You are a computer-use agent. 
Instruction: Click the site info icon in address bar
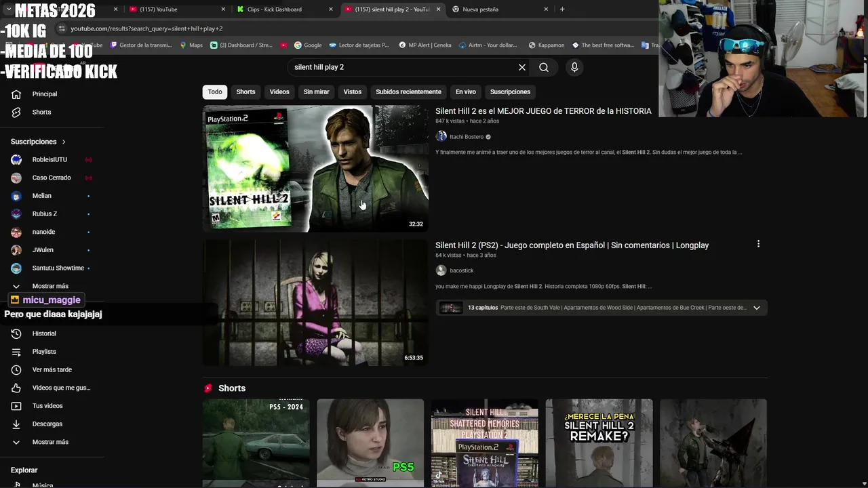tap(62, 28)
